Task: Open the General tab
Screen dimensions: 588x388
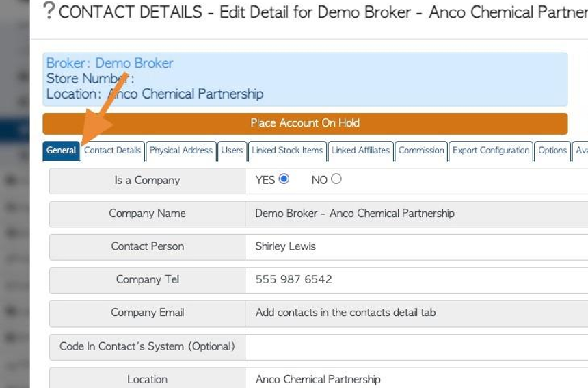Action: (x=61, y=151)
